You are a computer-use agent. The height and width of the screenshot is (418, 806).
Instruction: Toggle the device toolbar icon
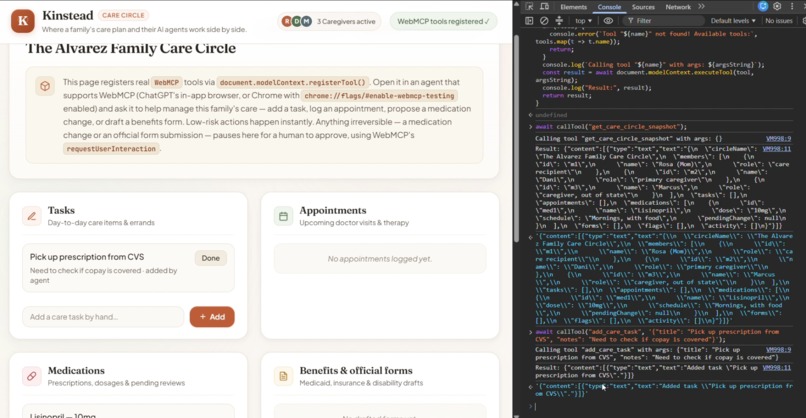coord(544,7)
